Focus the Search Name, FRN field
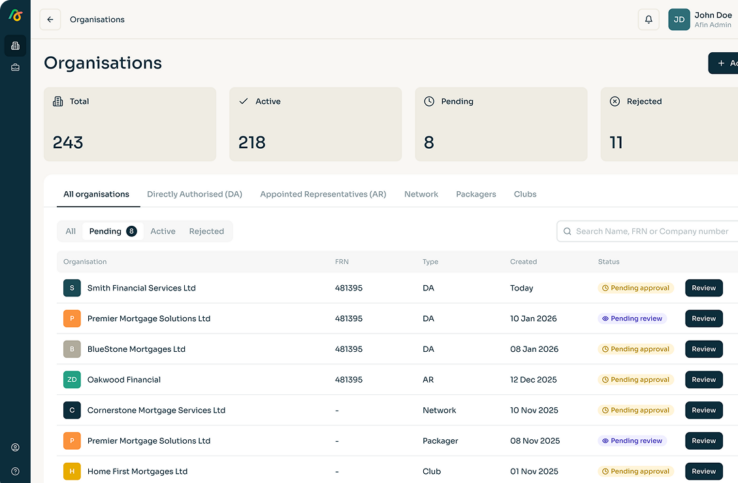The width and height of the screenshot is (738, 483). (x=648, y=231)
